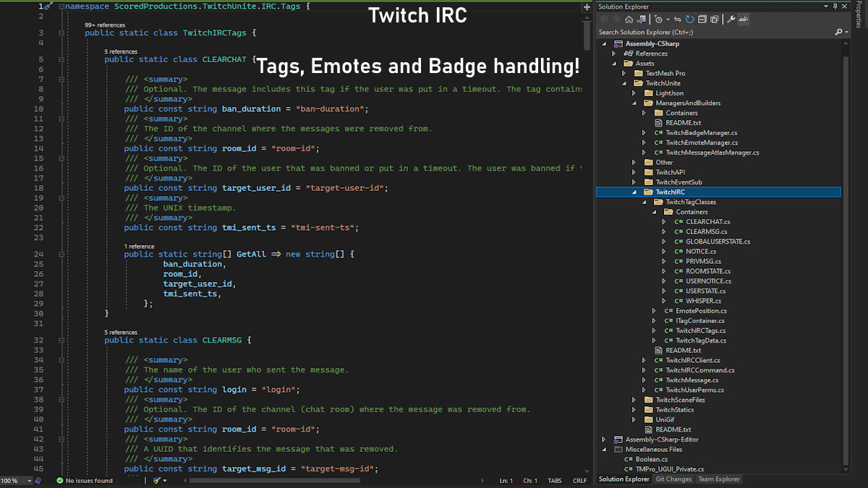
Task: Click the Ch: 1 column indicator
Action: tap(530, 481)
